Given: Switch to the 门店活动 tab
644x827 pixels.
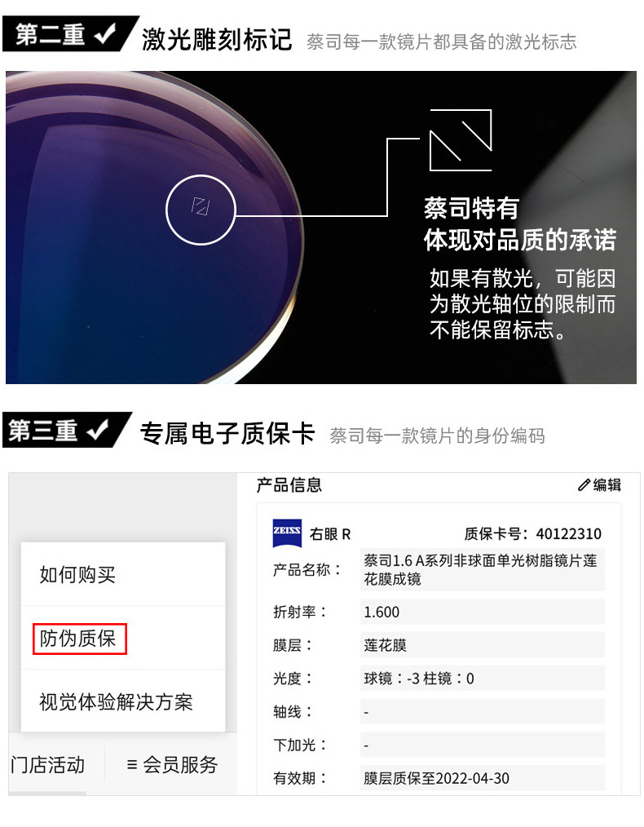Looking at the screenshot, I should click(x=47, y=765).
